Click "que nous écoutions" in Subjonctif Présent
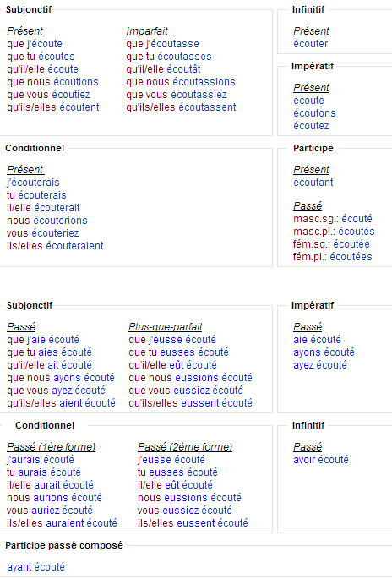Image resolution: width=392 pixels, height=579 pixels. point(52,82)
